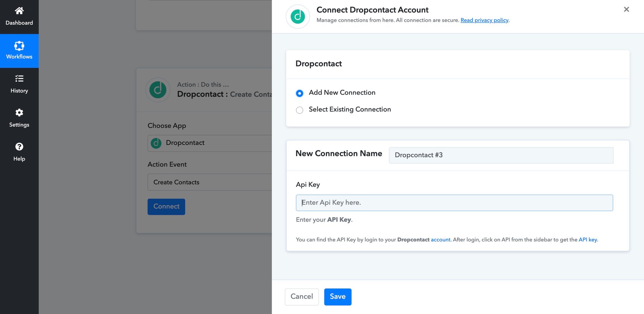Image resolution: width=644 pixels, height=314 pixels.
Task: Open the Read privacy policy link
Action: (x=484, y=20)
